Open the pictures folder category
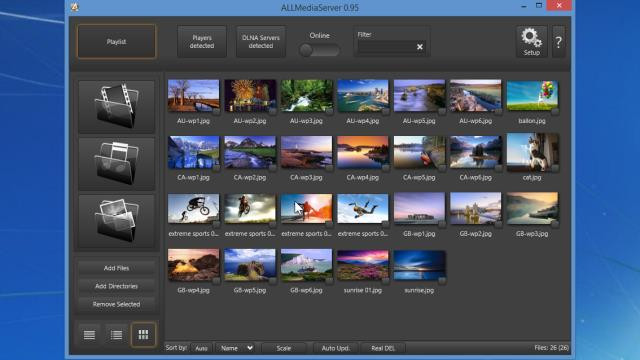The width and height of the screenshot is (640, 360). 116,221
